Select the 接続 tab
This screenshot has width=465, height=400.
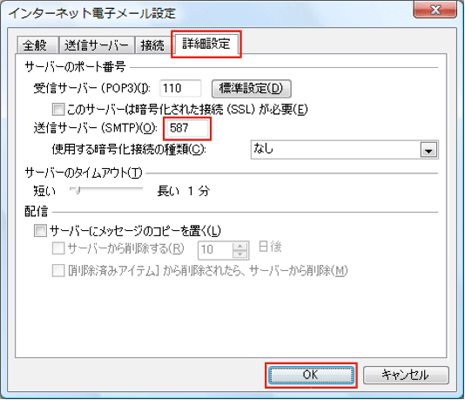(153, 45)
